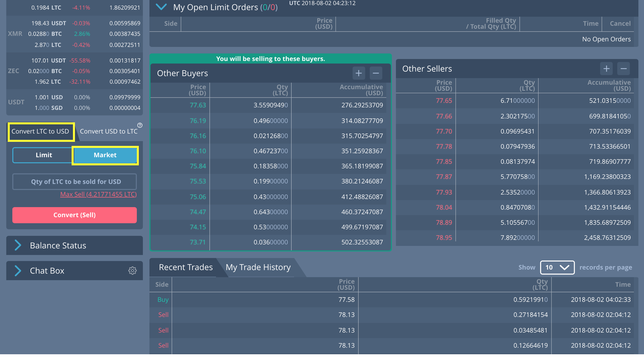Show the Recent Trades tab
This screenshot has width=644, height=363.
186,267
